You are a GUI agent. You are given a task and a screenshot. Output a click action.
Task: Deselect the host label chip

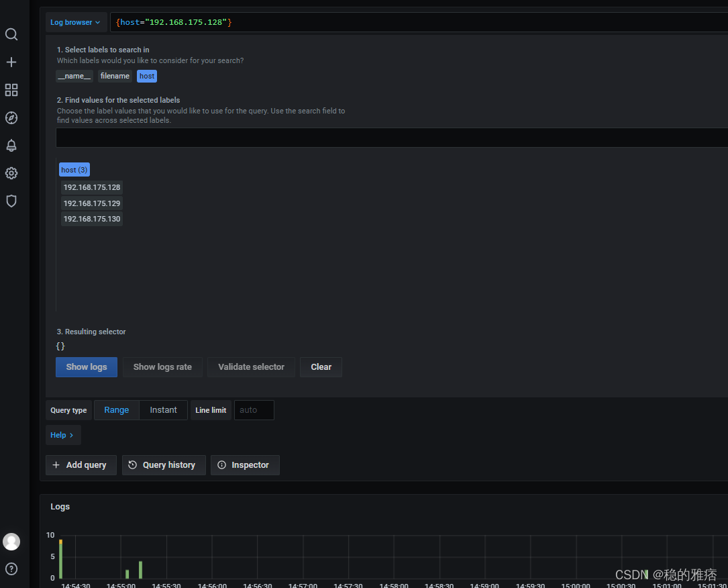point(147,76)
